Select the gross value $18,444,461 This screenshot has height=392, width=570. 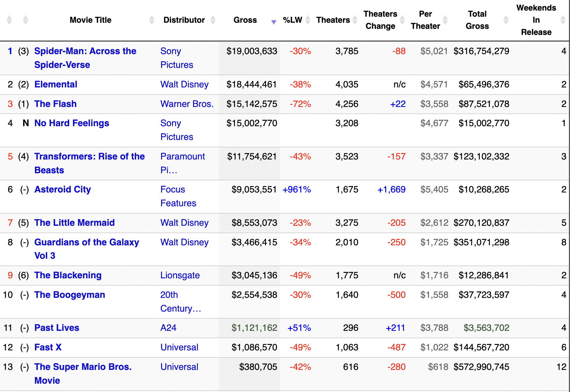point(252,84)
